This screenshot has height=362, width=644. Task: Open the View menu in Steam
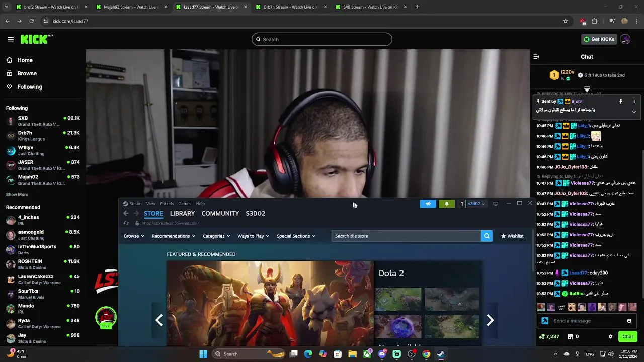(151, 204)
